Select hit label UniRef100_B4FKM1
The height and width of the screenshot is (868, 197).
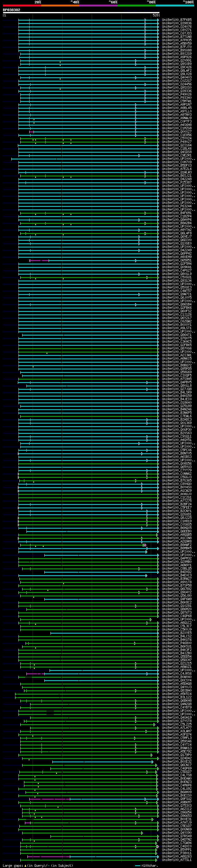point(177,213)
